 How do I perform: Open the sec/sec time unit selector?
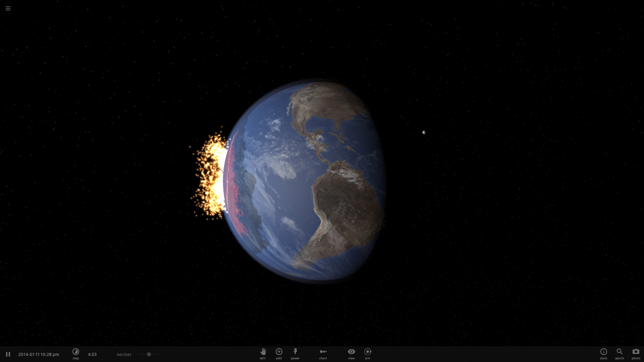(124, 354)
